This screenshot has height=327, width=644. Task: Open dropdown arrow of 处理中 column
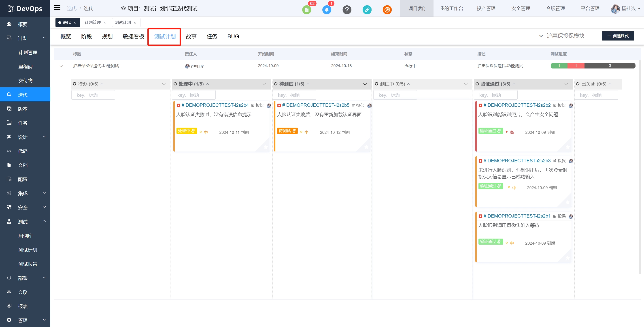[x=264, y=84]
